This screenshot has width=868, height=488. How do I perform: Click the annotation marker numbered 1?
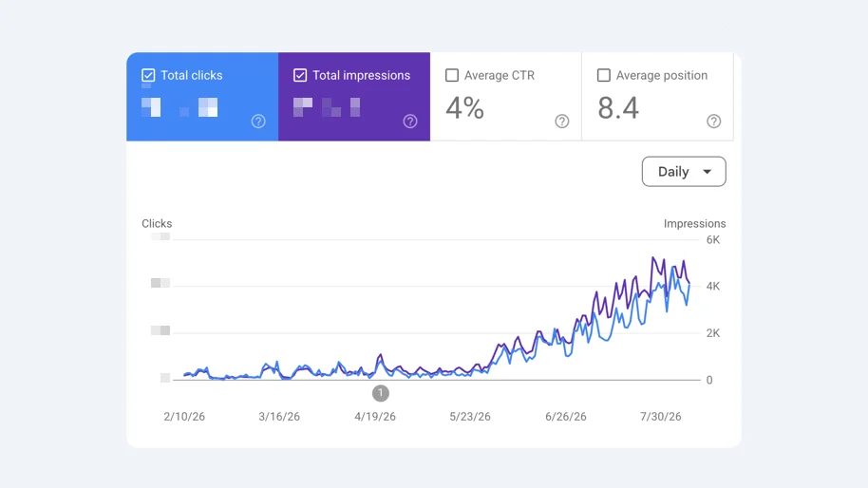[380, 393]
